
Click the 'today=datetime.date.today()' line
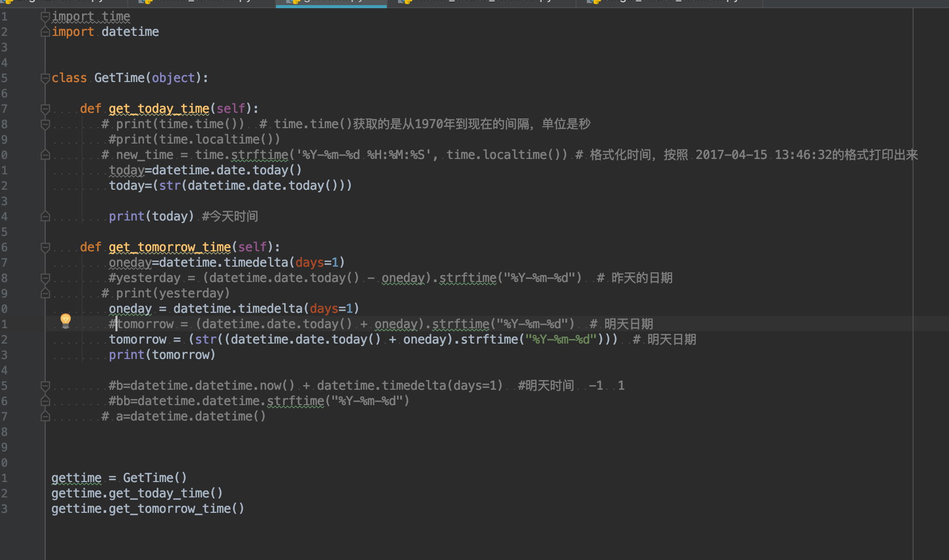point(205,170)
